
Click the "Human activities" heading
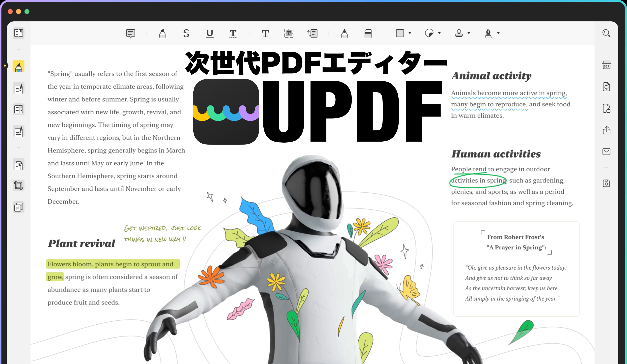click(496, 154)
